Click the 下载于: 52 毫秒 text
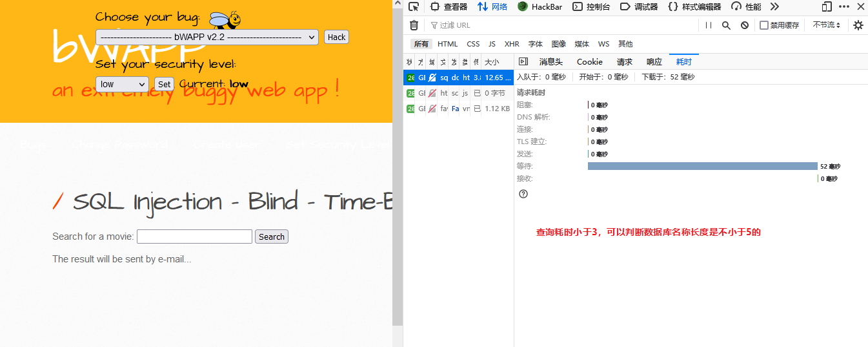This screenshot has height=347, width=868. tap(668, 77)
